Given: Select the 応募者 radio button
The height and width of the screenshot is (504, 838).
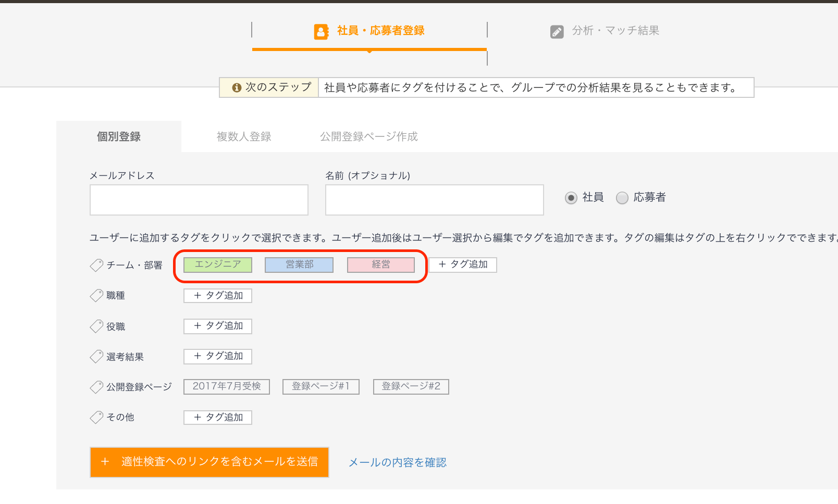Looking at the screenshot, I should (x=622, y=198).
